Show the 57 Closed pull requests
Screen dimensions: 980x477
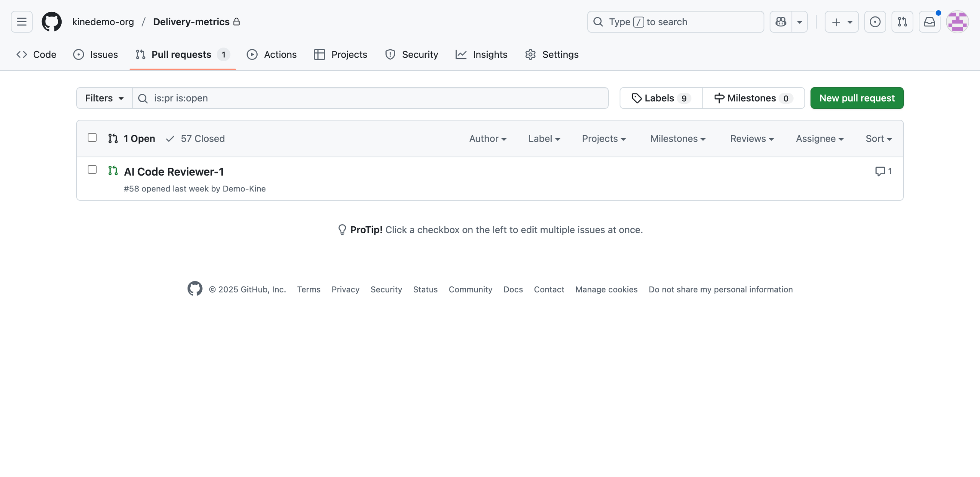(x=195, y=139)
